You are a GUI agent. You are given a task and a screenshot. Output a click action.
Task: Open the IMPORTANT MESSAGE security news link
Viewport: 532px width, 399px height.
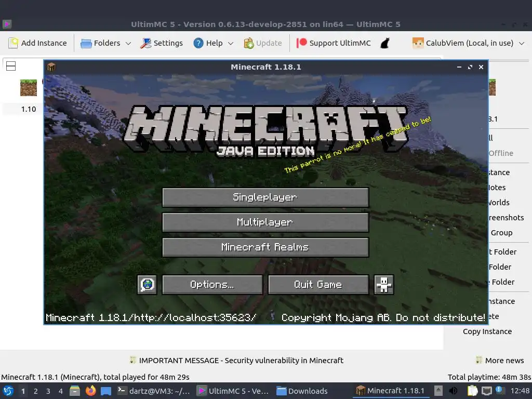click(x=236, y=361)
